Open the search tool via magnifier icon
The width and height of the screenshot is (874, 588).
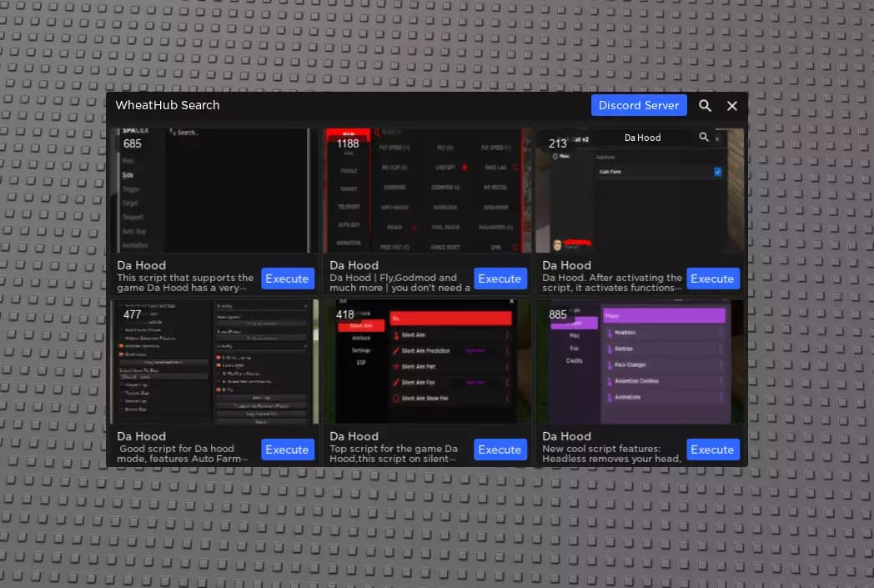(705, 105)
